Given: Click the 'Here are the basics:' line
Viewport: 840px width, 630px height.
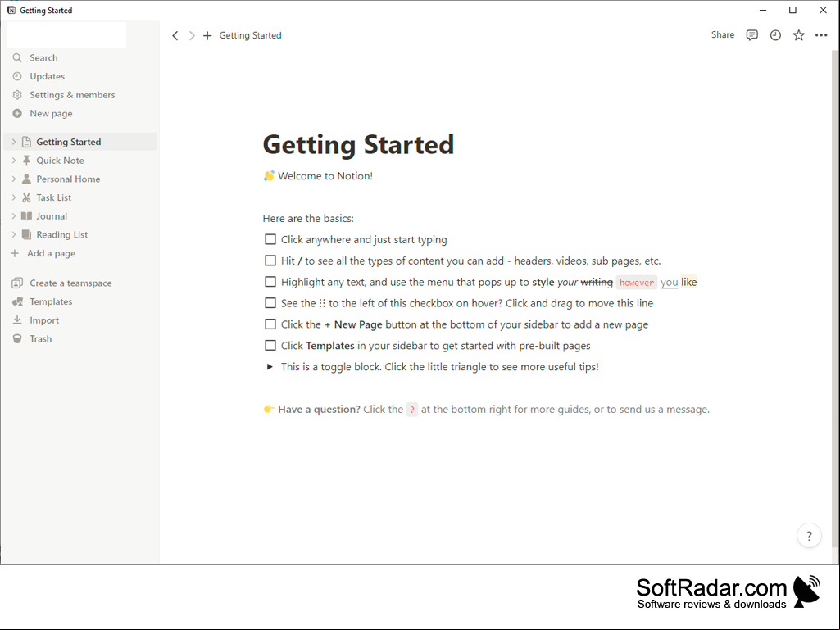Looking at the screenshot, I should [308, 219].
